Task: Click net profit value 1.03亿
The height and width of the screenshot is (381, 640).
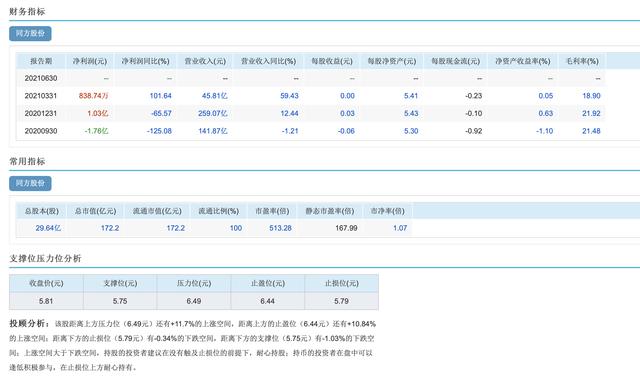Action: (98, 113)
